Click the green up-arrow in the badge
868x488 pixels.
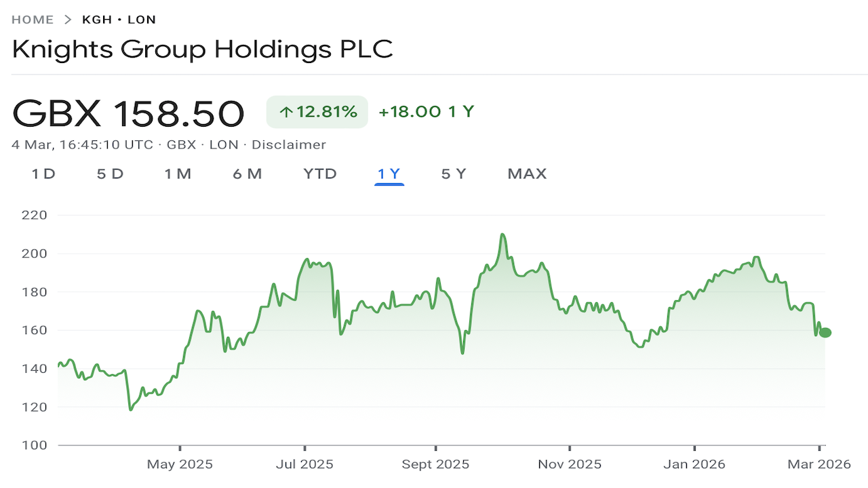286,113
